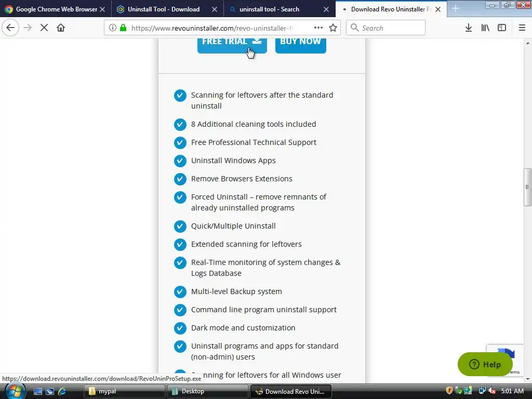Click 'Scanning for leftovers after the standard' text

pyautogui.click(x=262, y=95)
